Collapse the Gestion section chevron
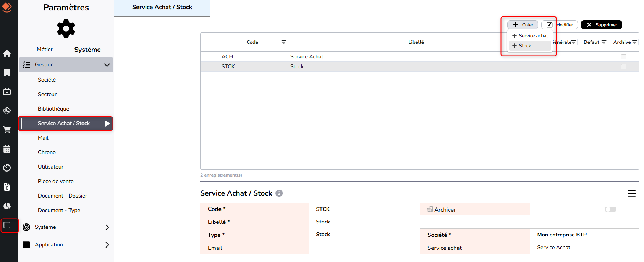Screen dimensions: 644x262 (107, 65)
